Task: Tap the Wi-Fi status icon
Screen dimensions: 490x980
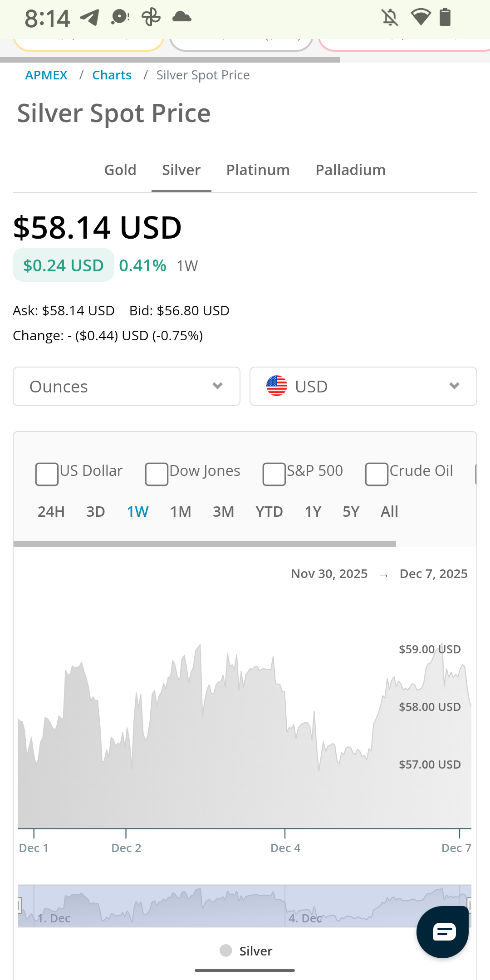Action: 420,18
